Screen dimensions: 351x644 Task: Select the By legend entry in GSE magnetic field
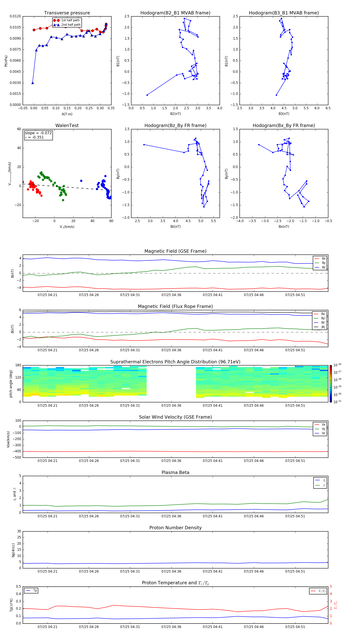click(320, 263)
